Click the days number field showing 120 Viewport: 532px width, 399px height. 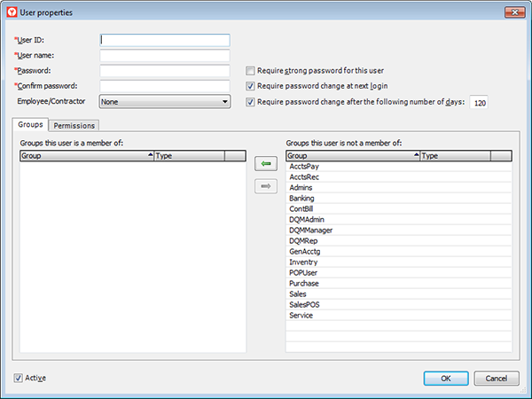pos(480,103)
